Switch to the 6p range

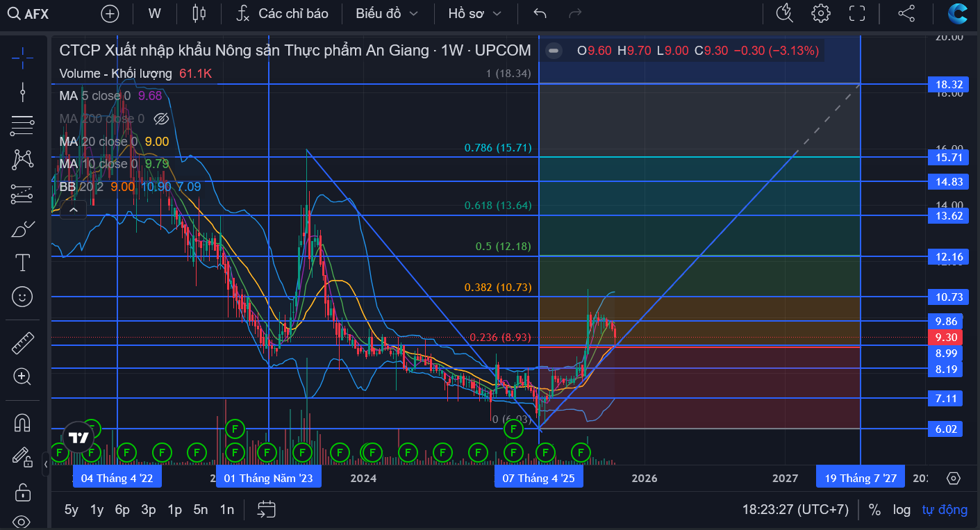[x=122, y=510]
